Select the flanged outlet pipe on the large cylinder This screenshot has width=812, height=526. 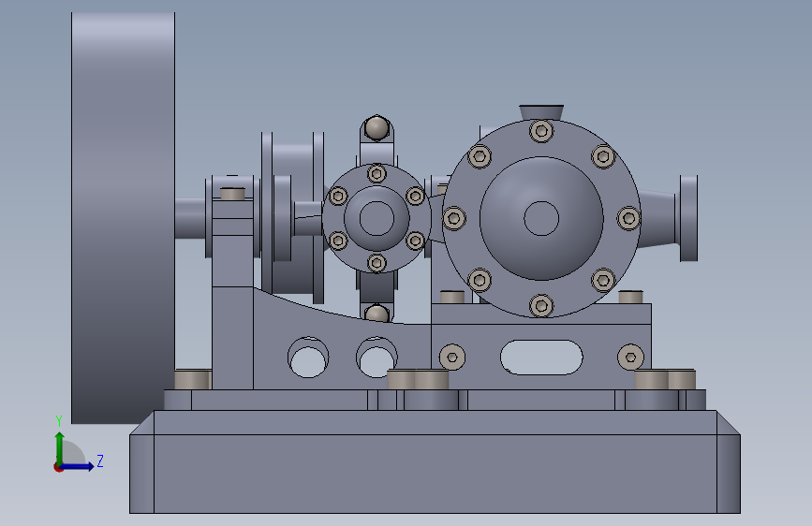pos(668,218)
